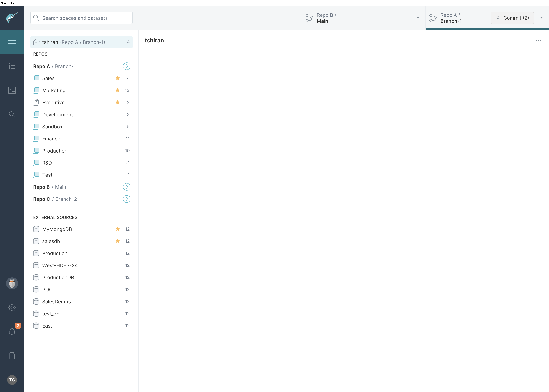The width and height of the screenshot is (549, 392).
Task: Toggle favorite star on Sales space
Action: click(117, 78)
